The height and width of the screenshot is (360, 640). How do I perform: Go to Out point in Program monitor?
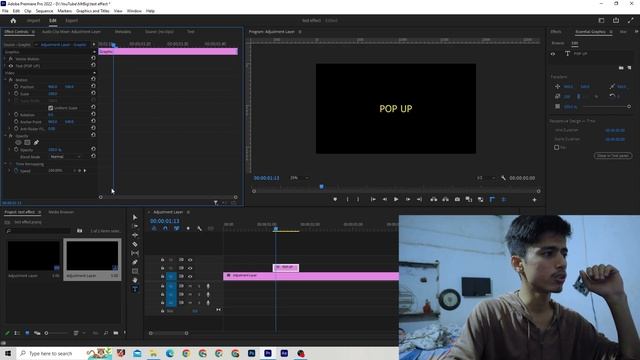(419, 199)
